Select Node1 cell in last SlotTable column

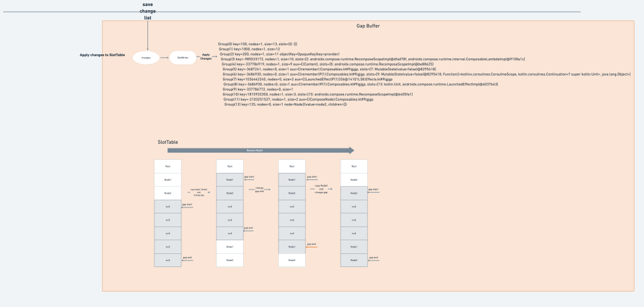coord(354,247)
